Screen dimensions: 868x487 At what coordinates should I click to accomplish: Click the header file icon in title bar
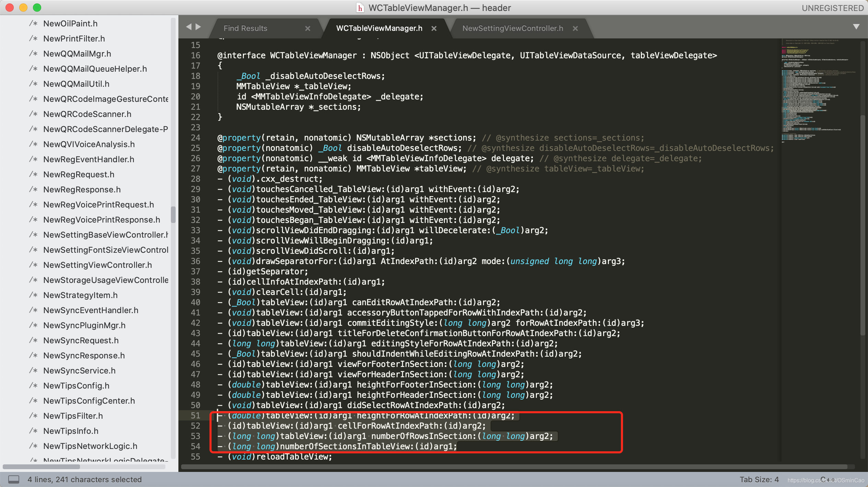point(360,8)
